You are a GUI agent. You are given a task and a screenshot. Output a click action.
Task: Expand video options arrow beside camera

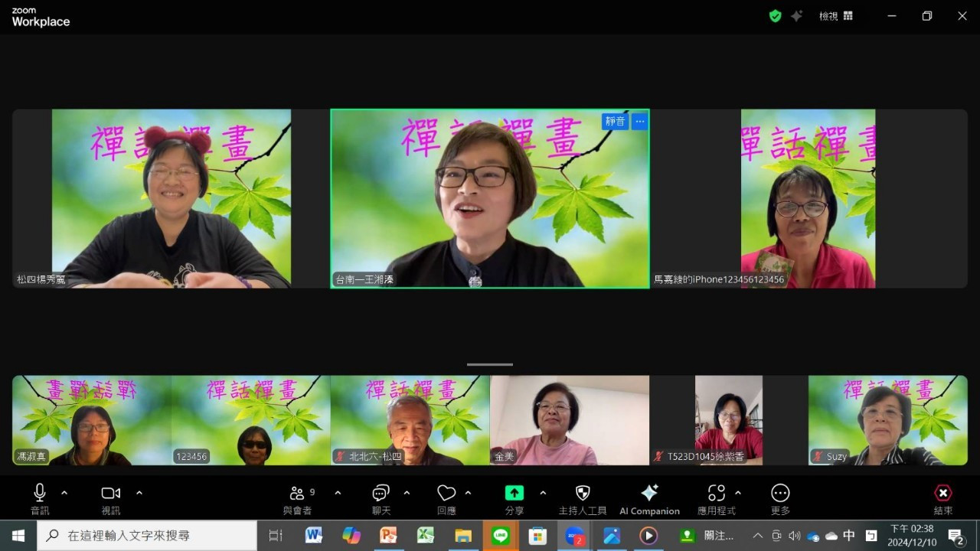pyautogui.click(x=139, y=493)
